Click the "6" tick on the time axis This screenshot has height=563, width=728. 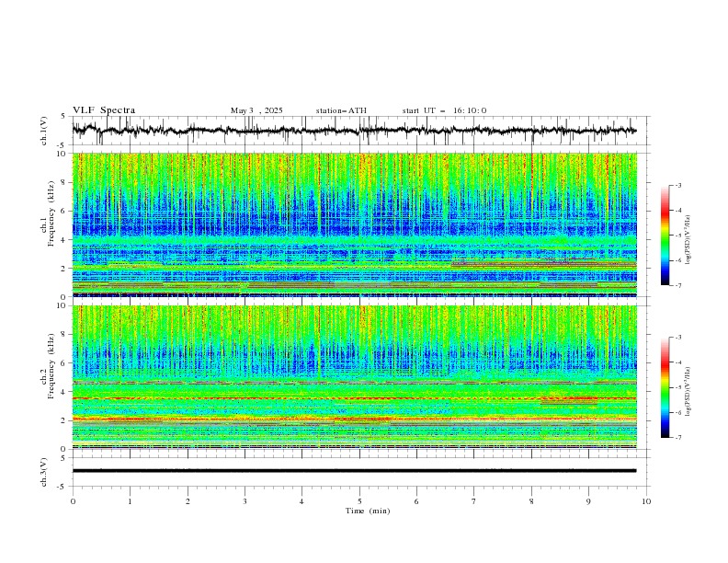coord(416,501)
